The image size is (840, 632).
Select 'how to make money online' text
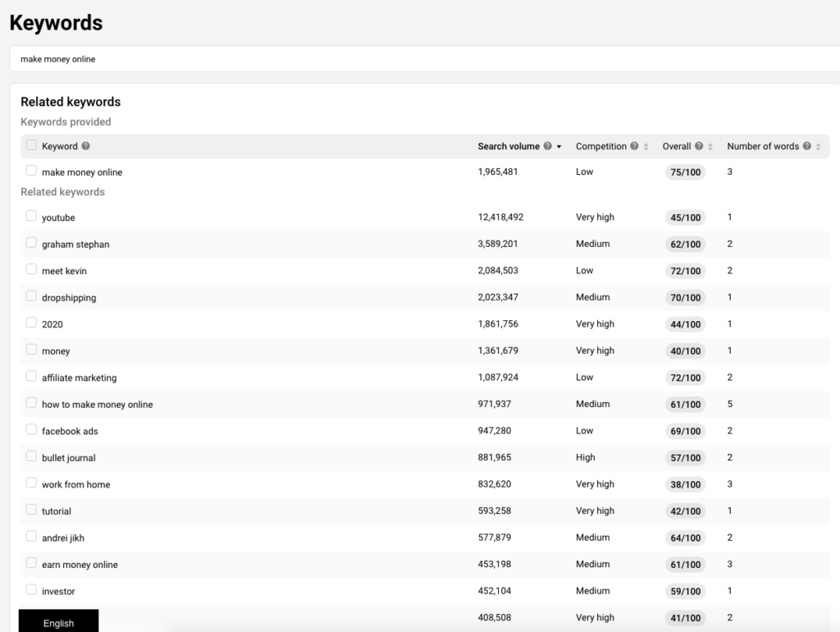click(x=98, y=405)
